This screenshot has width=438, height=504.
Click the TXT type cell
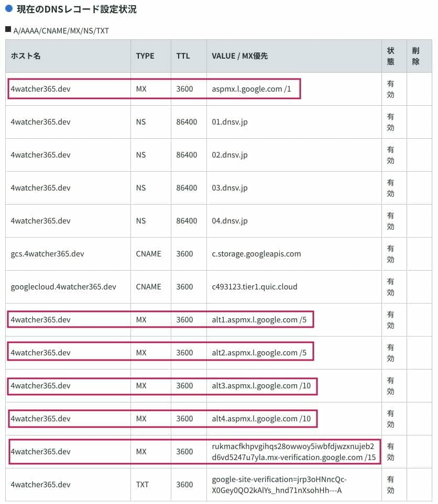click(x=143, y=485)
